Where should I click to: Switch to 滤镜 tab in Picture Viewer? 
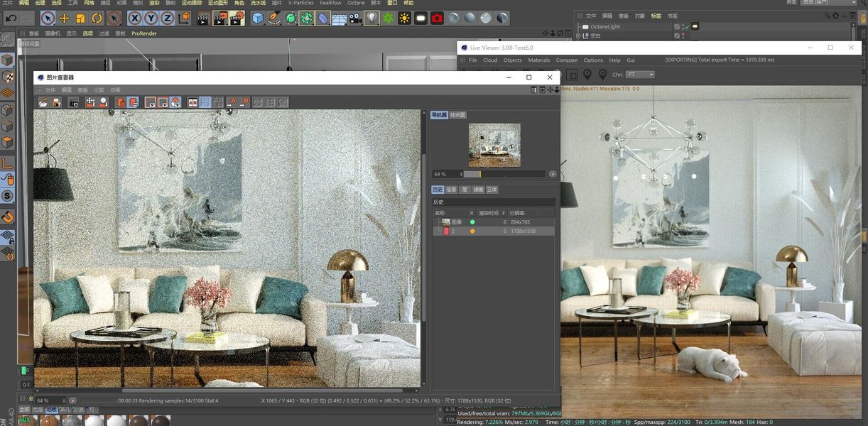[x=478, y=190]
